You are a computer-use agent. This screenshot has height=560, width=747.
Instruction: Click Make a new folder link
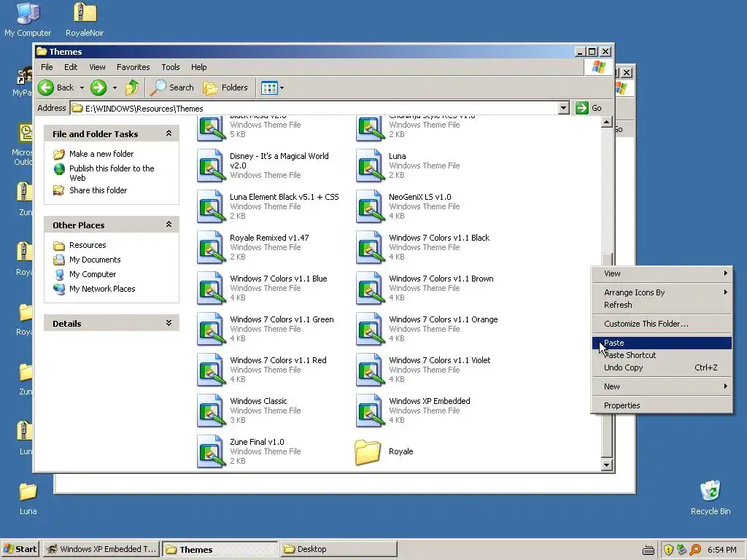point(101,154)
